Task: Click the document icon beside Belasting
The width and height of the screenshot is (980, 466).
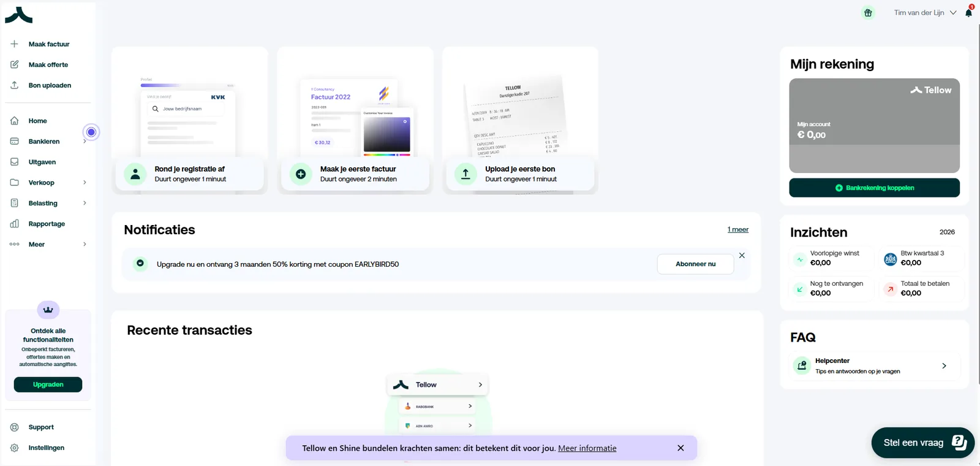Action: click(14, 203)
